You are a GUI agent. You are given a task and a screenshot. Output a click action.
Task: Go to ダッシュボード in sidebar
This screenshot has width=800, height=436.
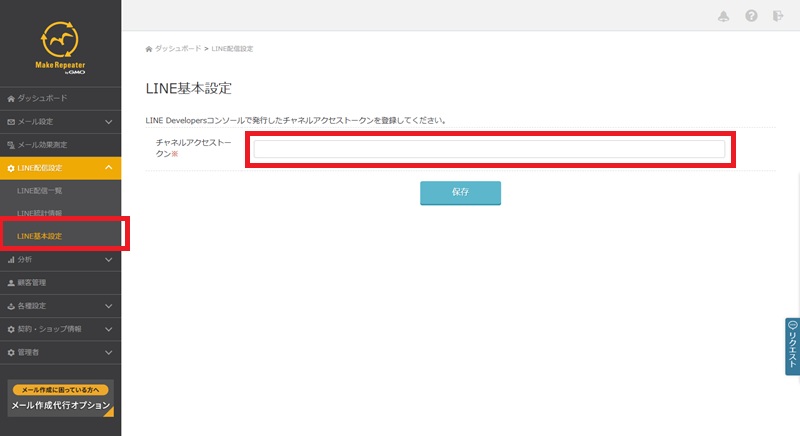tap(60, 98)
